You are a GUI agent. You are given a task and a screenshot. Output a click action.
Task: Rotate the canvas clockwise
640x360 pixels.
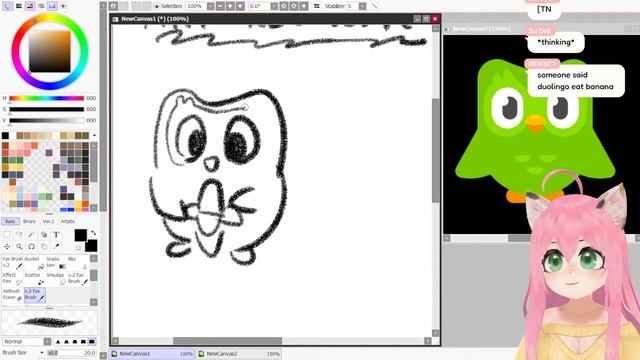pyautogui.click(x=293, y=6)
